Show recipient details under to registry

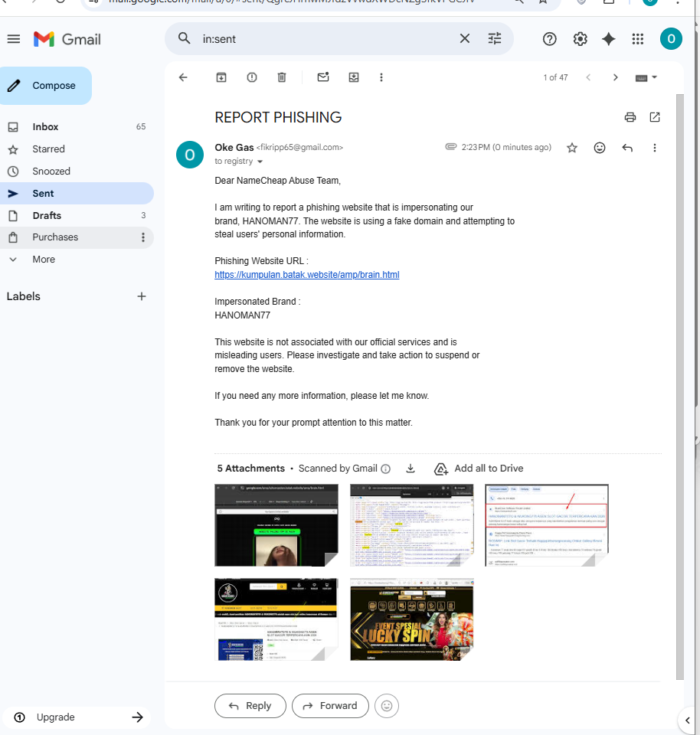click(260, 162)
